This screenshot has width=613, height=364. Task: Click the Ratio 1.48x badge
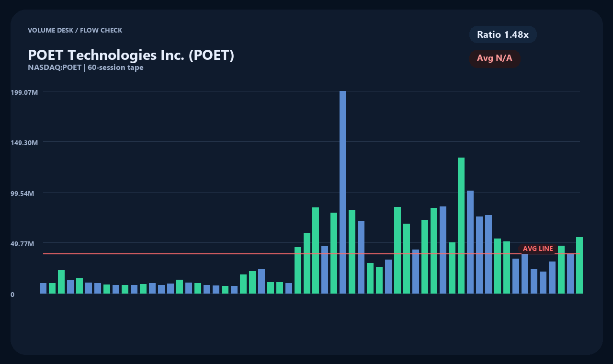[503, 34]
